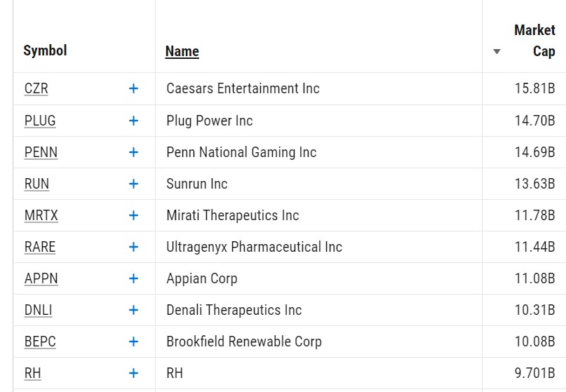Open the BEPC symbol link
Screen dimensions: 566x392
click(x=40, y=342)
